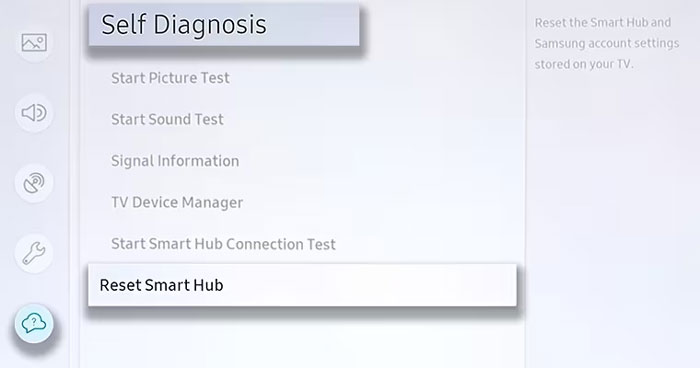Click the Self Diagnosis header

224,25
